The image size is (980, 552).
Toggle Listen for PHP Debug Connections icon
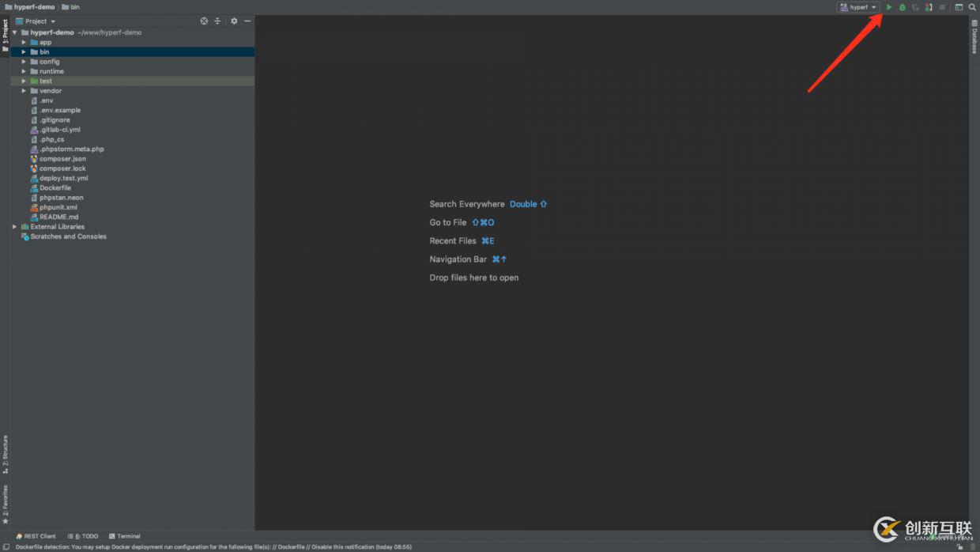pyautogui.click(x=929, y=7)
